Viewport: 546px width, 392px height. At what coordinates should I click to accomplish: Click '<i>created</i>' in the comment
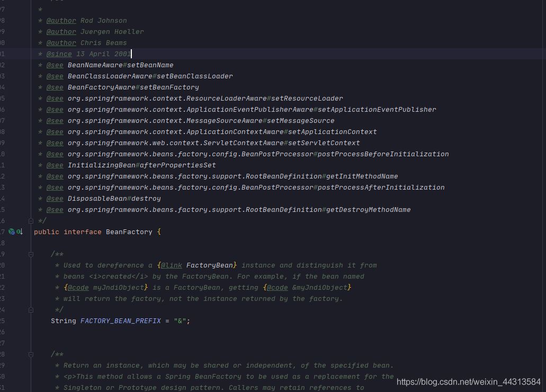point(119,277)
